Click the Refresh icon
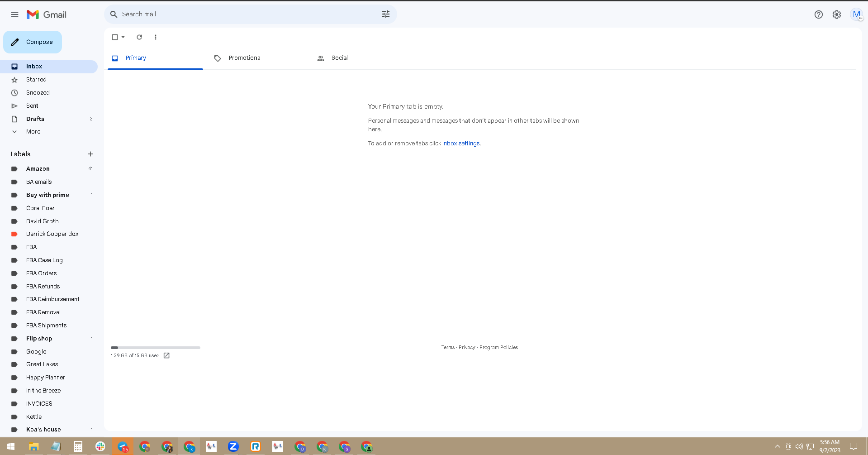This screenshot has height=455, width=868. [139, 37]
